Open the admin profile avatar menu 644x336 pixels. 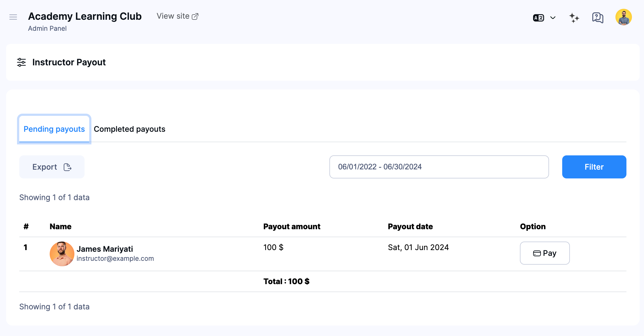[623, 17]
